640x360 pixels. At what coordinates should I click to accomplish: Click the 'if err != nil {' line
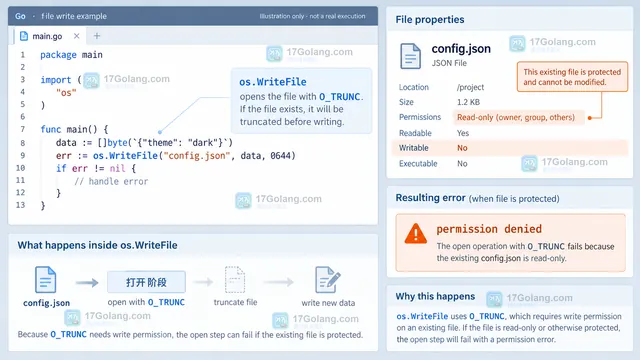point(96,168)
